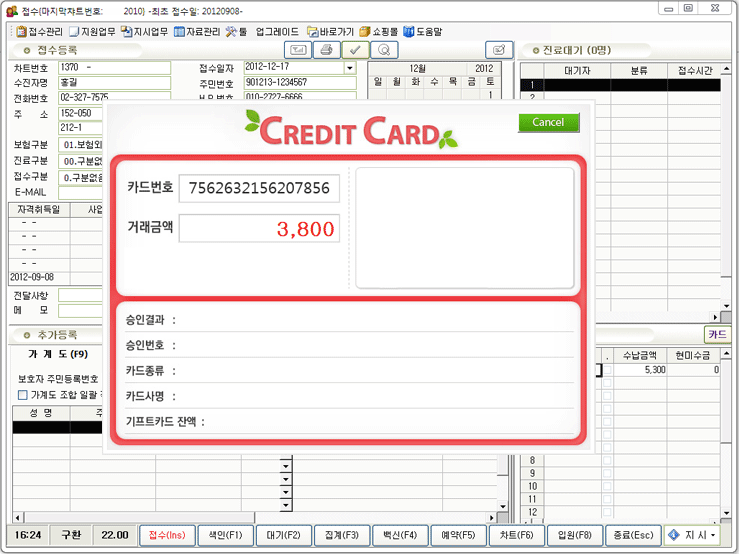739x554 pixels.
Task: Click the printer icon button
Action: click(x=326, y=50)
